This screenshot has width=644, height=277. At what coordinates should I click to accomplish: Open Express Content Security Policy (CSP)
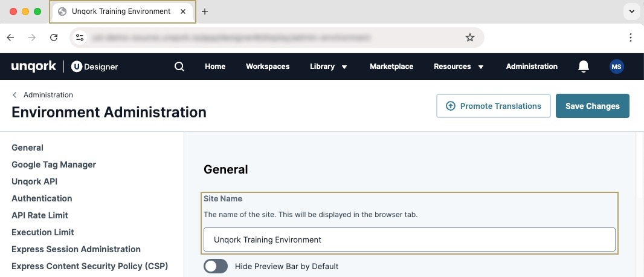(90, 266)
